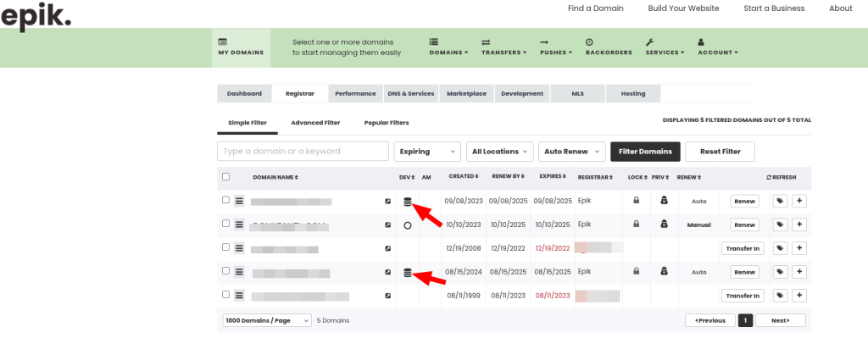Click the tag icon in 08/11/1999 row

[x=780, y=296]
